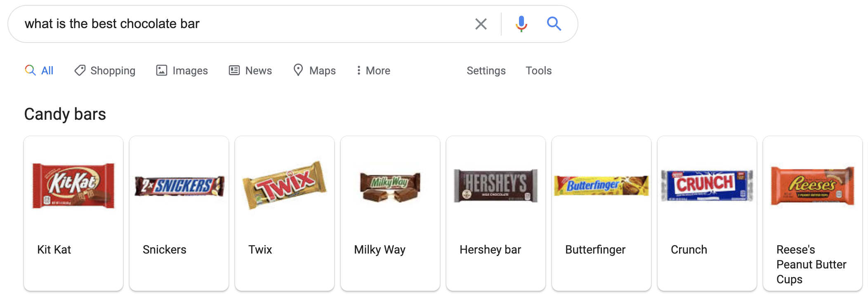Open the More three-dot menu
This screenshot has width=868, height=299.
click(373, 71)
